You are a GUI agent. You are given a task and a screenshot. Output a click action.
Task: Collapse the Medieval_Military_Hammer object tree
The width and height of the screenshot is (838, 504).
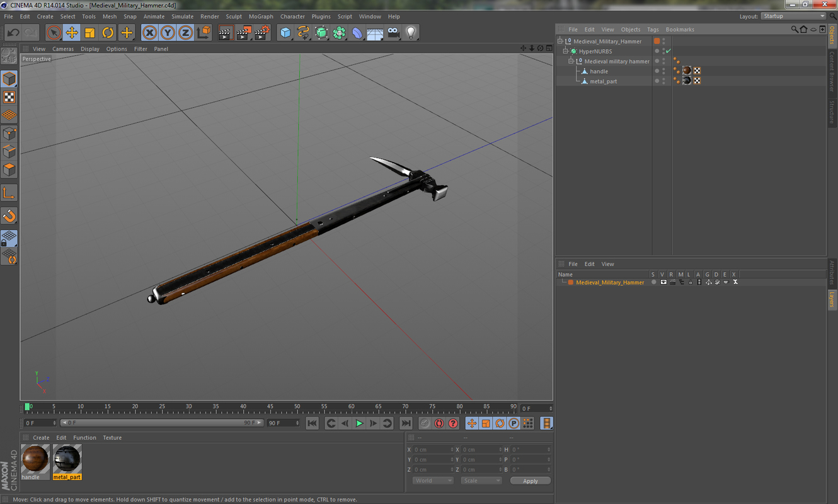pyautogui.click(x=560, y=41)
